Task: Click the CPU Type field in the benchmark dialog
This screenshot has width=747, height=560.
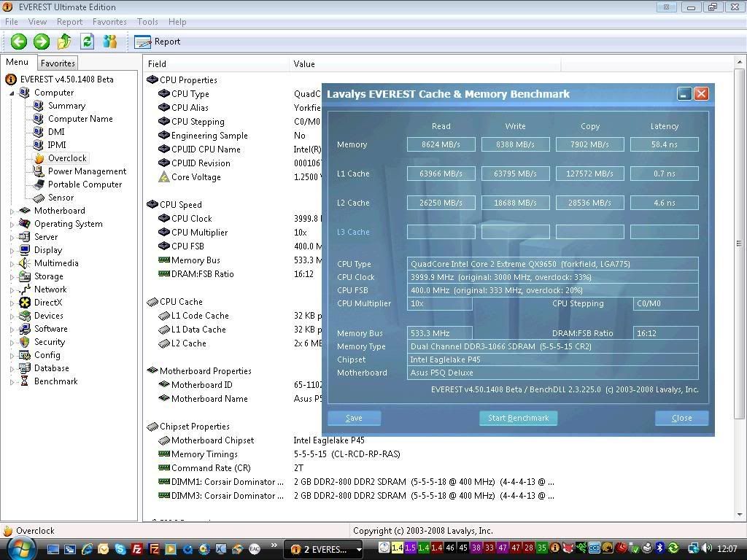Action: 553,264
